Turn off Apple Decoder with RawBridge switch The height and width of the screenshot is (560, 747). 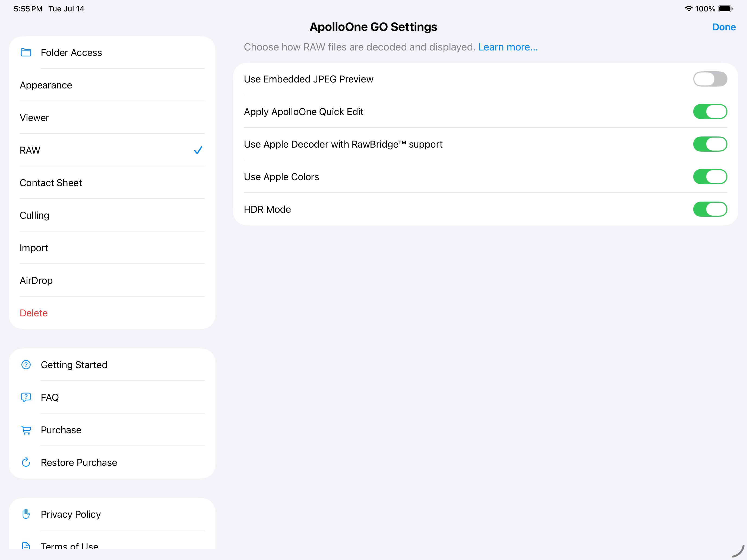pos(710,144)
